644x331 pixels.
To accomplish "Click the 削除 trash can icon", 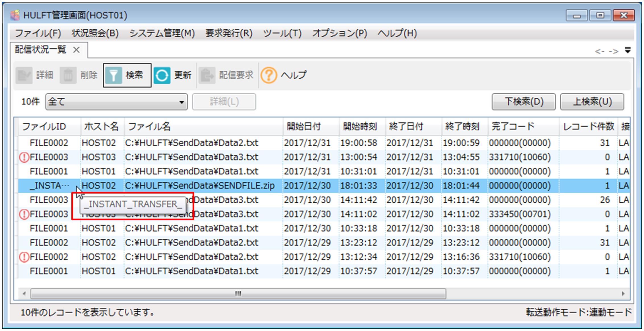I will tap(68, 75).
